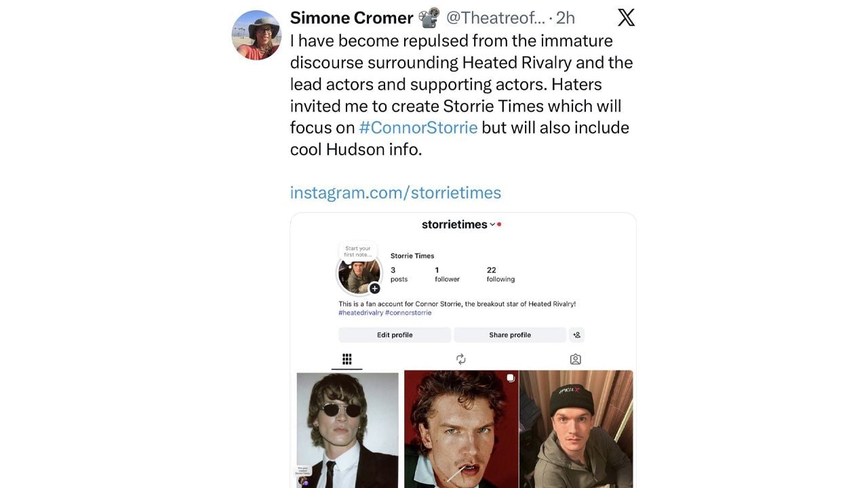Open the black beanie selfie post thumbnail
Screen dimensions: 868x488
tap(576, 430)
